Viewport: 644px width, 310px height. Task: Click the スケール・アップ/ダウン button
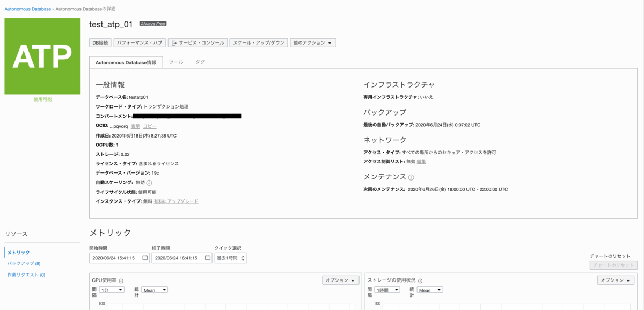tap(259, 42)
